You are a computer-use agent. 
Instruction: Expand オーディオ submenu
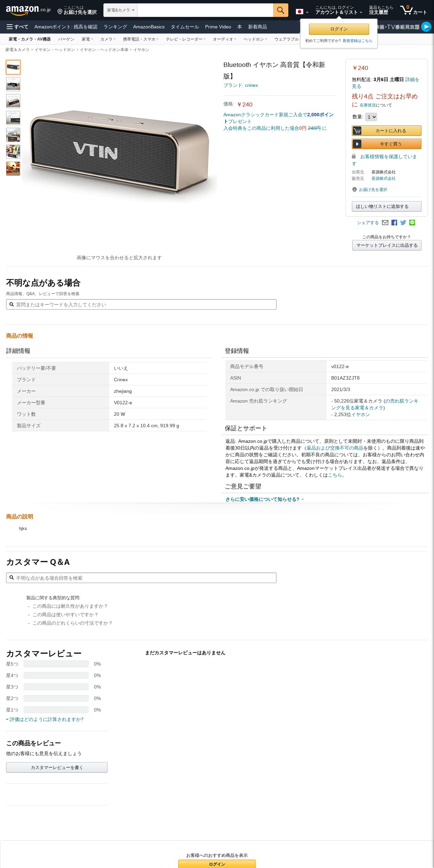224,39
